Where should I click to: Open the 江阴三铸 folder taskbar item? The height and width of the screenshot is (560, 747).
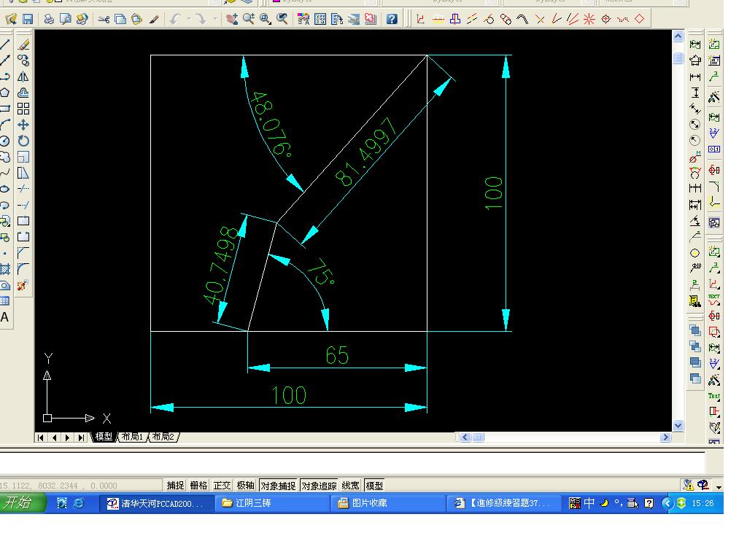(x=271, y=503)
